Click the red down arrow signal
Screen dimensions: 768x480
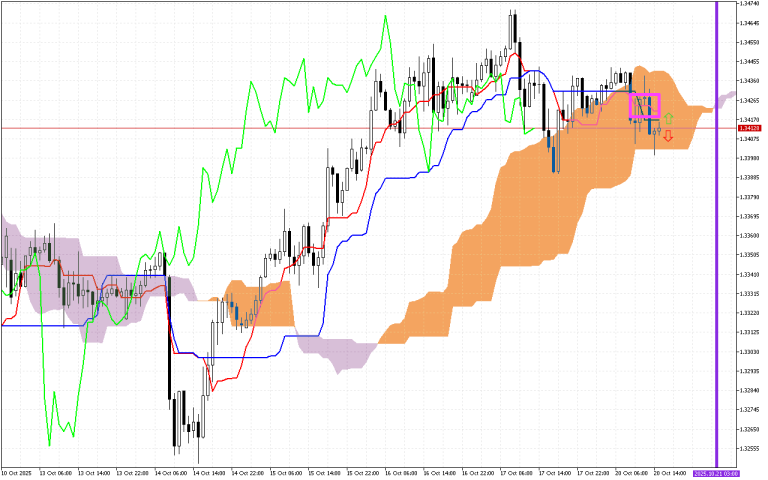668,137
